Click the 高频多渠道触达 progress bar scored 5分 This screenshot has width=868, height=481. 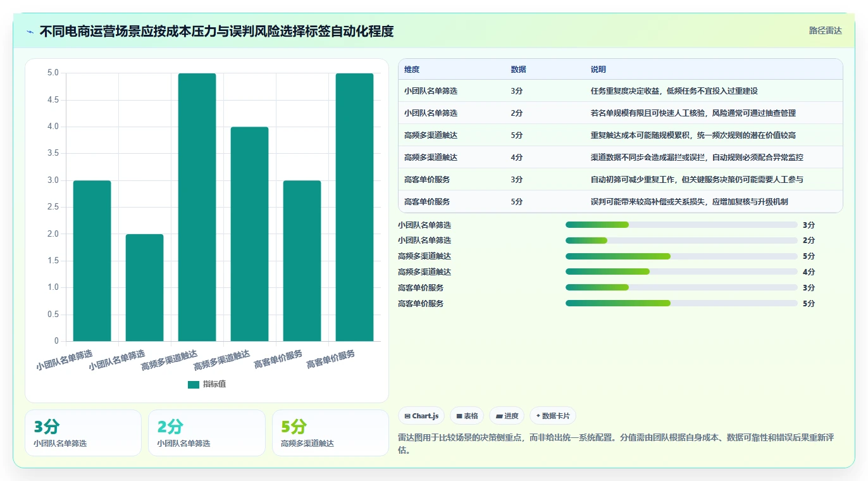[x=681, y=256]
